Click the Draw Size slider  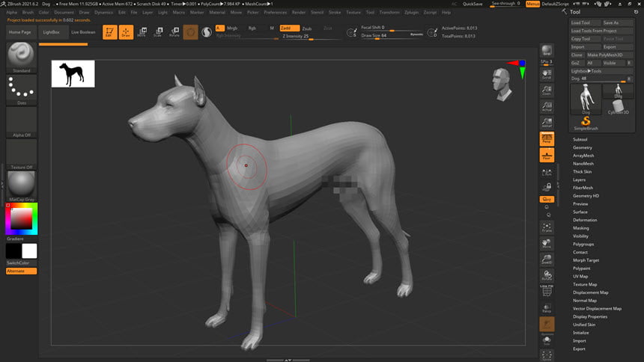(x=392, y=35)
